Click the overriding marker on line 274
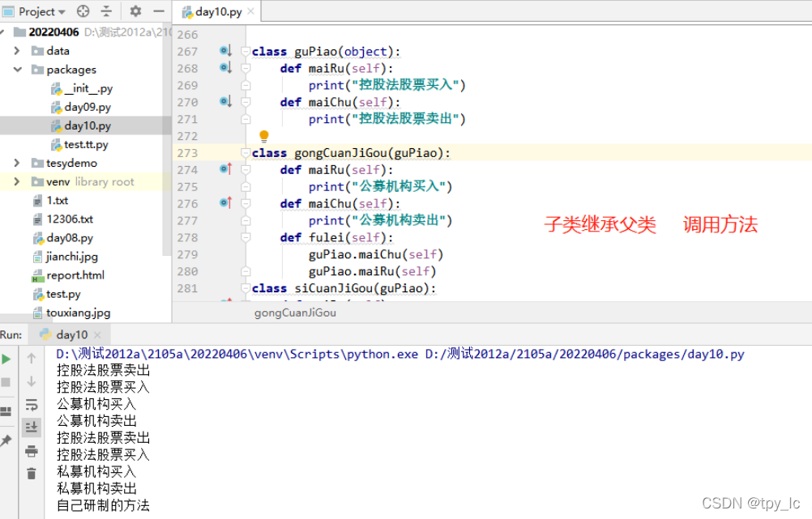This screenshot has width=812, height=519. pos(225,168)
